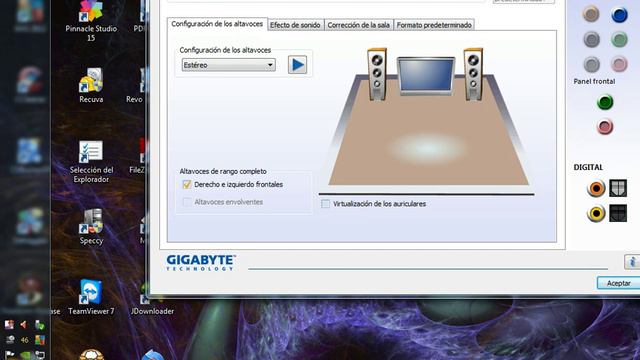Switch to the Efecto de sonido tab
The image size is (640, 360).
pos(295,25)
